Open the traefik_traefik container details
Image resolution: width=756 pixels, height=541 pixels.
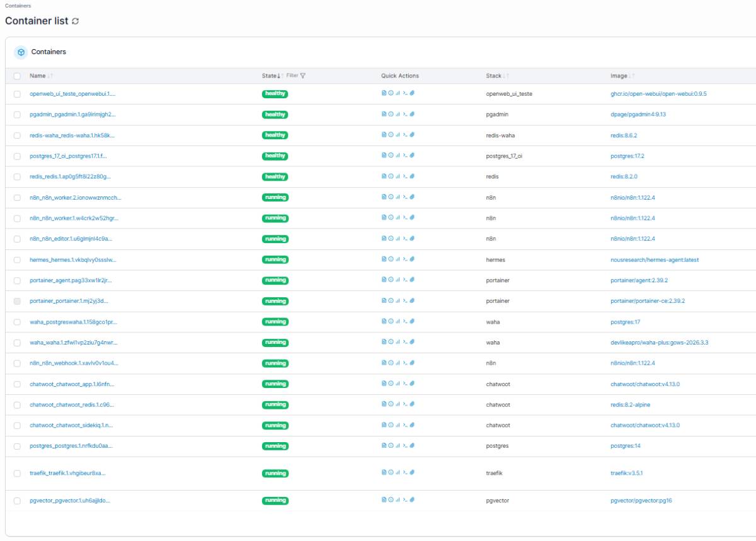[x=67, y=474]
